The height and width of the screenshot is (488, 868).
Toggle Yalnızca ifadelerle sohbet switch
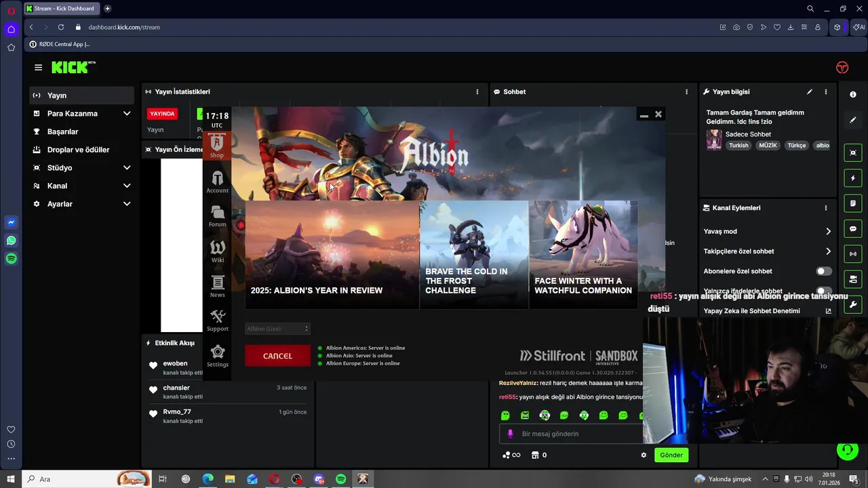[x=823, y=291]
